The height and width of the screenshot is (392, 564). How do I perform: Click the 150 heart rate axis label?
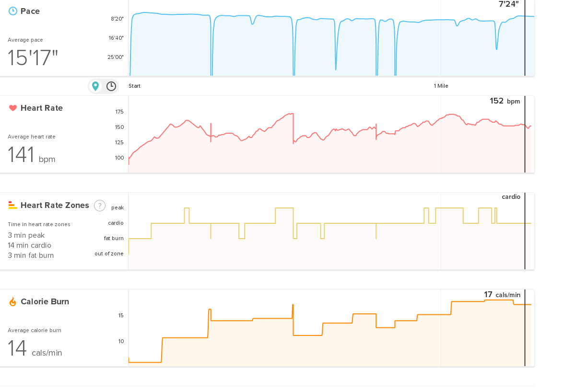(119, 127)
